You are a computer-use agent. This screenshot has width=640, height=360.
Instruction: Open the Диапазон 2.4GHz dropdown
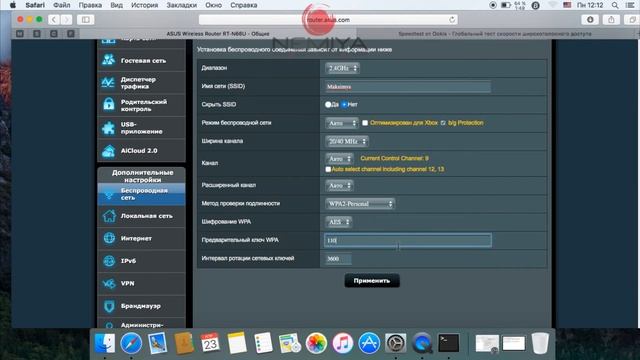(x=342, y=68)
